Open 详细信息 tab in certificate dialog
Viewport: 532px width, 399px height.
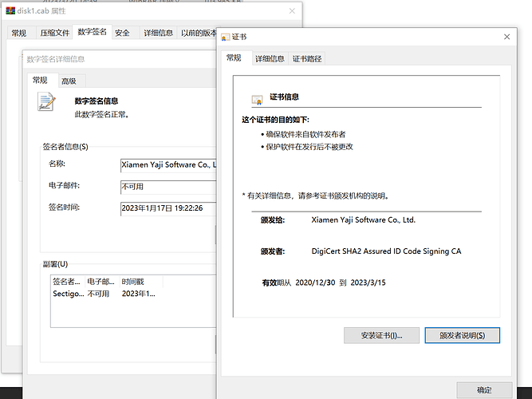point(270,59)
